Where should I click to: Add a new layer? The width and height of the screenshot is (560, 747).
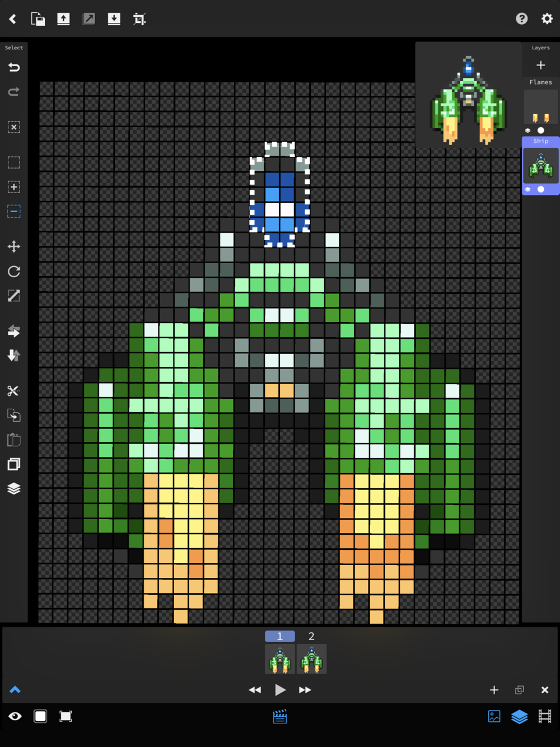(540, 66)
